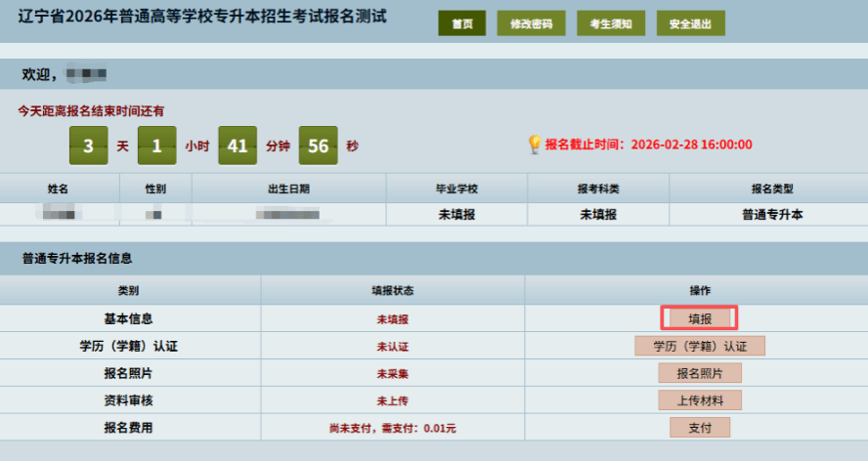Click the red 未采集 photo status
The height and width of the screenshot is (461, 868).
pyautogui.click(x=392, y=374)
